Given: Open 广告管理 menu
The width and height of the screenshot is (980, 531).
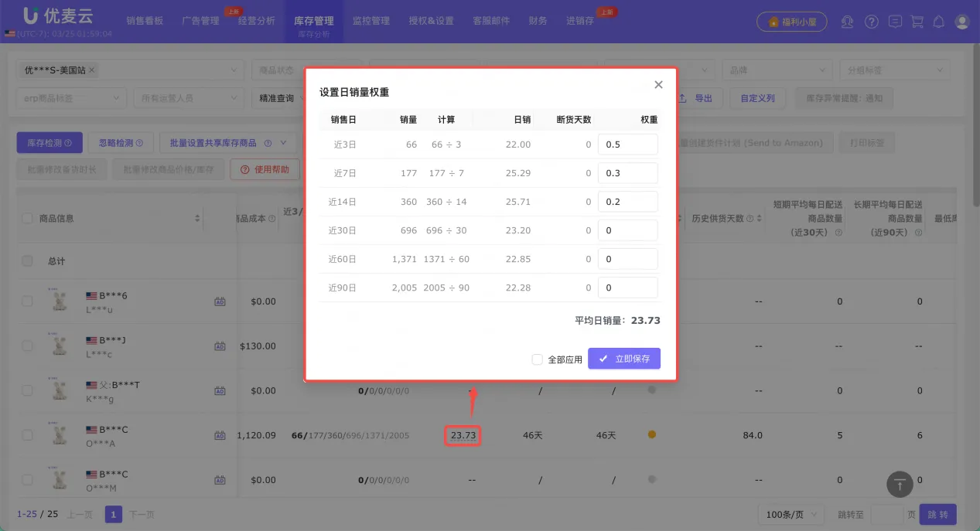Looking at the screenshot, I should (201, 21).
